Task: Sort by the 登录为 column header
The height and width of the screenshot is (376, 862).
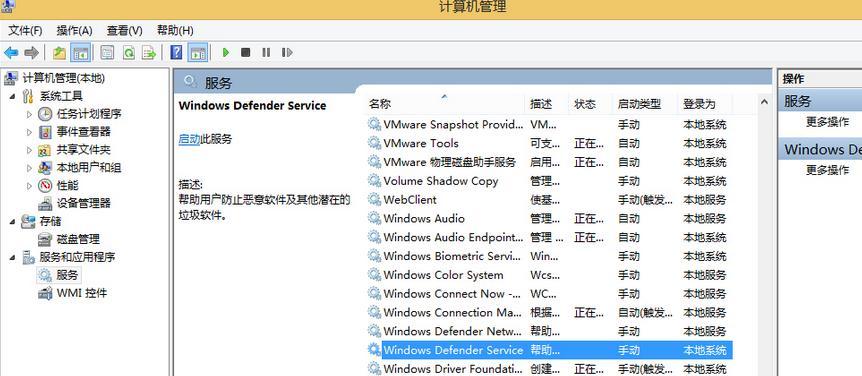Action: click(705, 104)
